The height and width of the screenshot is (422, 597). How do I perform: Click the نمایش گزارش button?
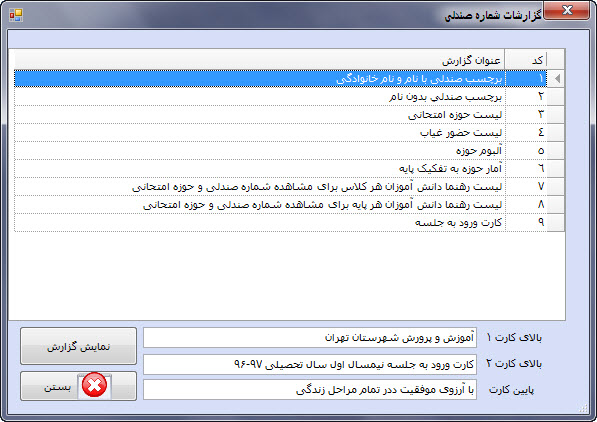click(78, 346)
